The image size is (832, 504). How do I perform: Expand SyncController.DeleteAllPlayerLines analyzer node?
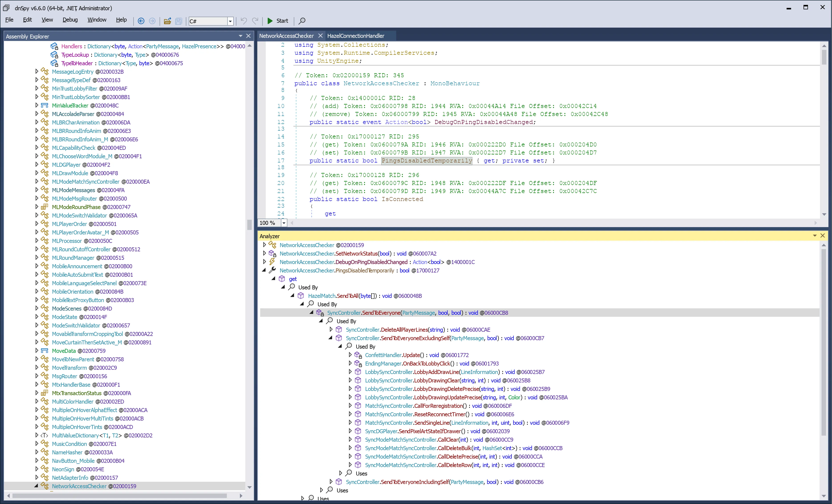point(331,329)
